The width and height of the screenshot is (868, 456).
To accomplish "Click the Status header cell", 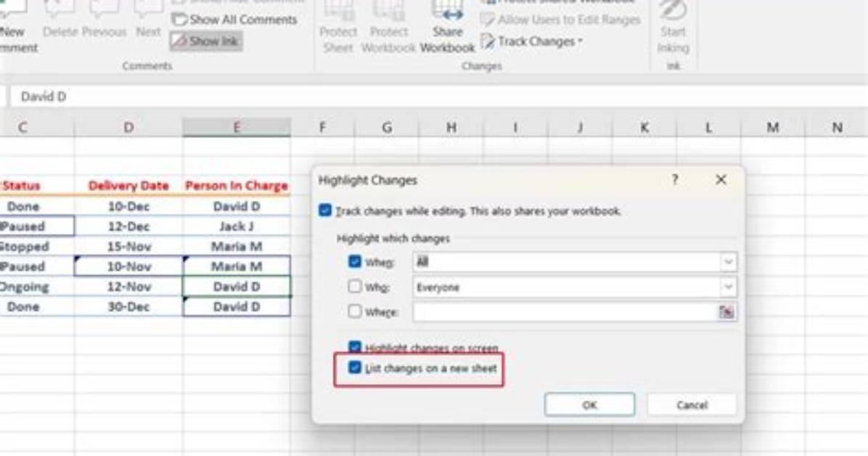I will coord(36,186).
